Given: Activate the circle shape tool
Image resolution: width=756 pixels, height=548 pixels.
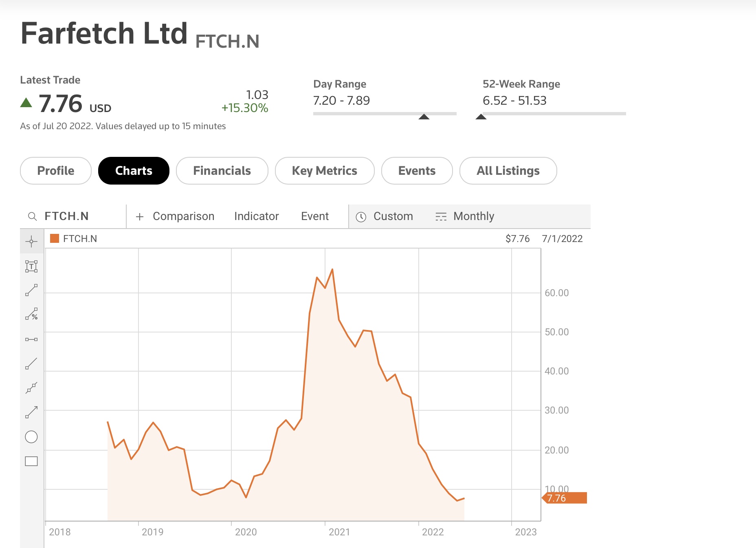Looking at the screenshot, I should tap(31, 437).
